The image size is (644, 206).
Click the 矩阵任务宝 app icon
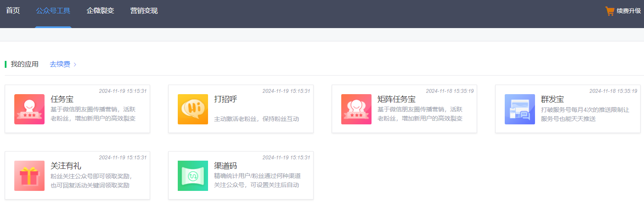point(356,109)
